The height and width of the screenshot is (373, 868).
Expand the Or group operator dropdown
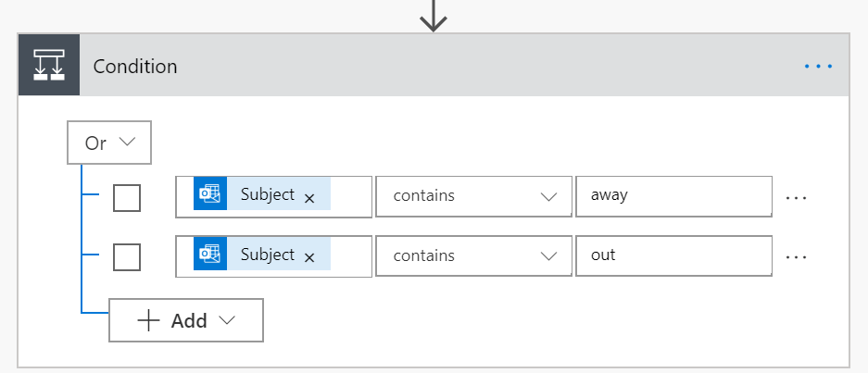click(x=109, y=143)
